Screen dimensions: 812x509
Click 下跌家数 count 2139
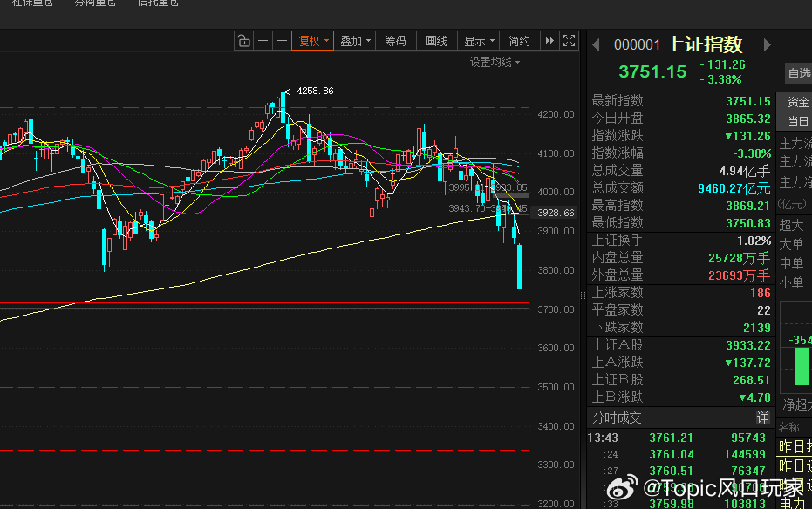click(757, 328)
